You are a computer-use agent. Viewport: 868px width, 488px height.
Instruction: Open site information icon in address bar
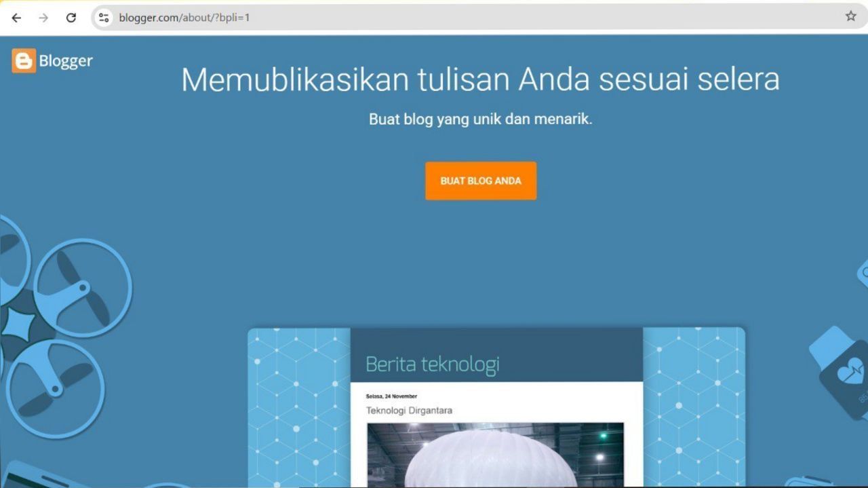pyautogui.click(x=104, y=18)
